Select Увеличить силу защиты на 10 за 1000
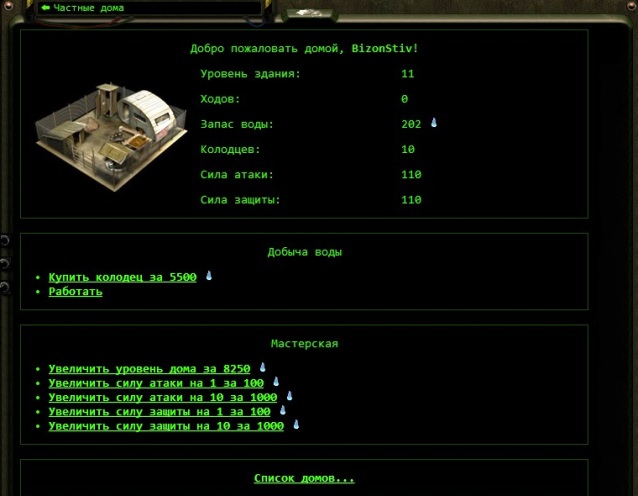The height and width of the screenshot is (496, 638). (166, 426)
